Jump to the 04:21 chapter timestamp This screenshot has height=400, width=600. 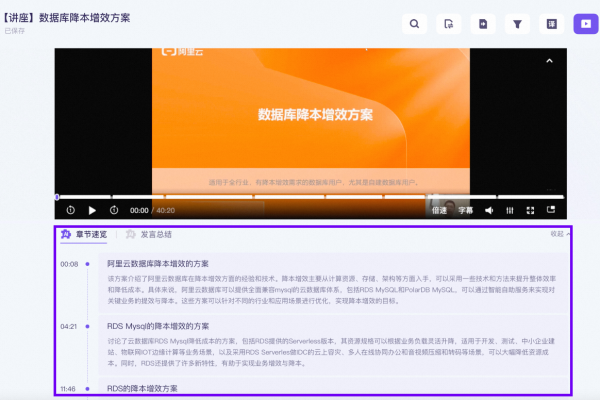(69, 327)
